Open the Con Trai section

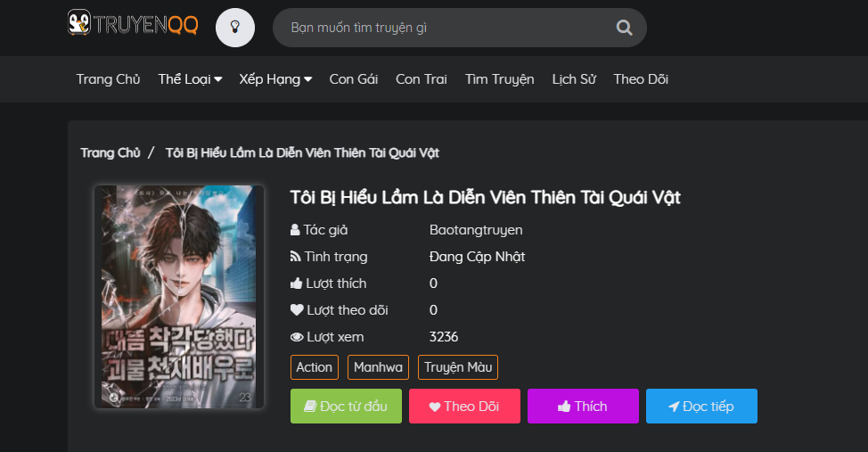pos(422,79)
